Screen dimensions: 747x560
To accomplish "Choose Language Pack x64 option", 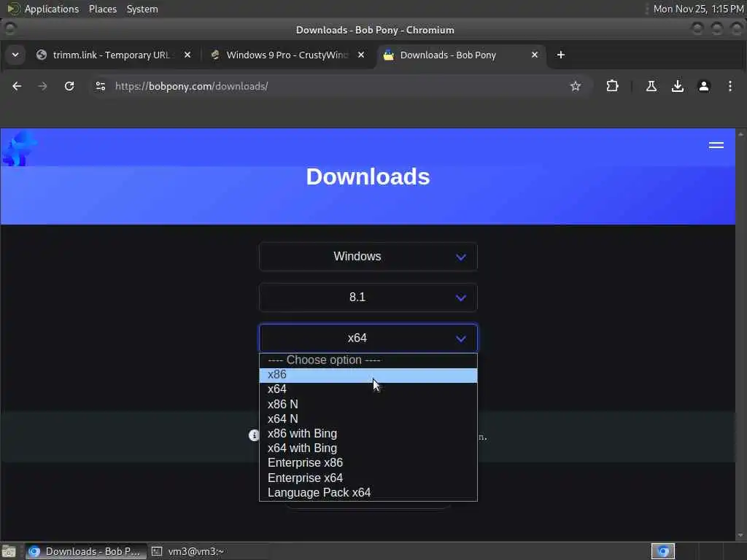I will [368, 493].
